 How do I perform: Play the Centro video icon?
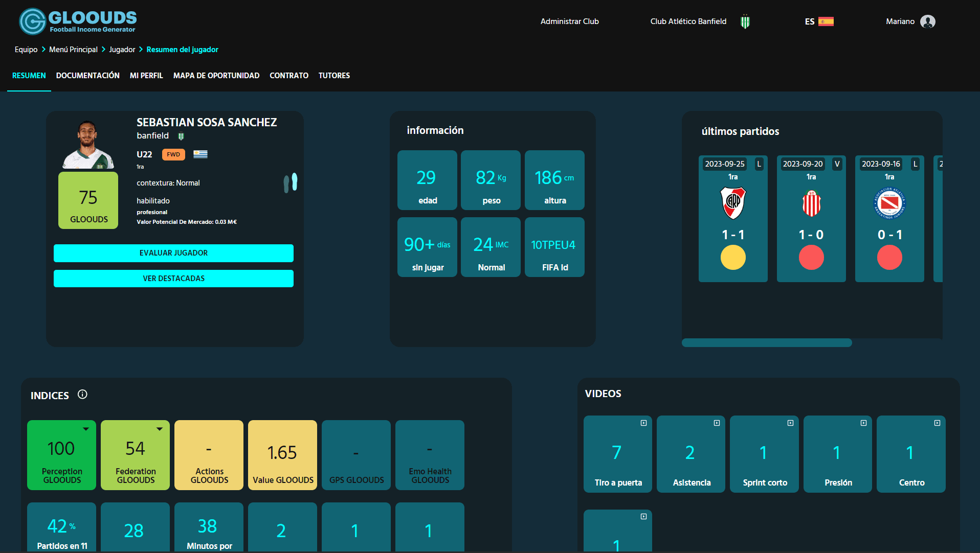[937, 423]
